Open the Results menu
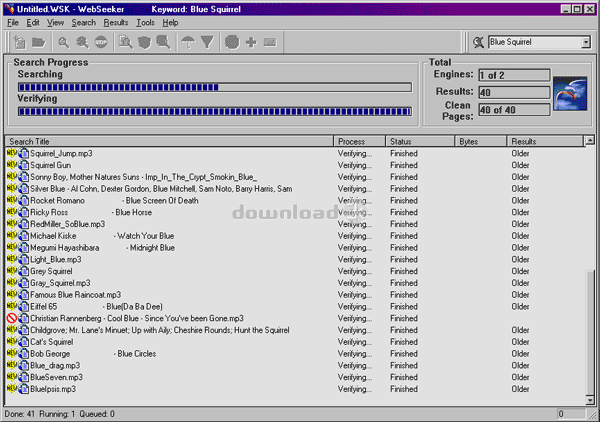600x422 pixels. click(x=116, y=23)
